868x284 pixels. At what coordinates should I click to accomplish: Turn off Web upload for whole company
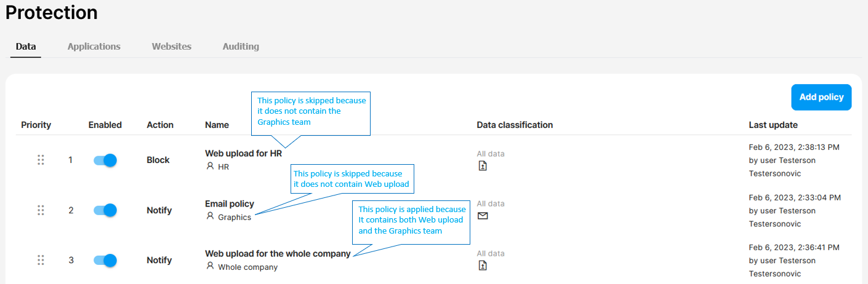point(105,260)
